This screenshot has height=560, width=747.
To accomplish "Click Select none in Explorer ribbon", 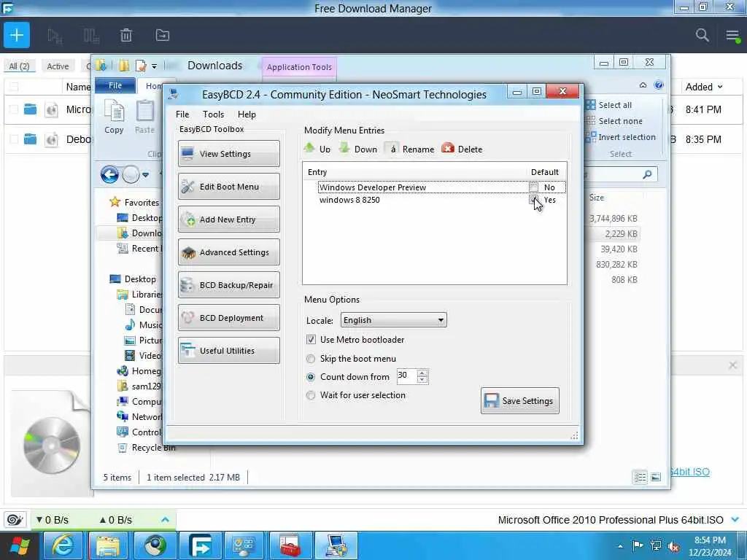I will coord(614,121).
